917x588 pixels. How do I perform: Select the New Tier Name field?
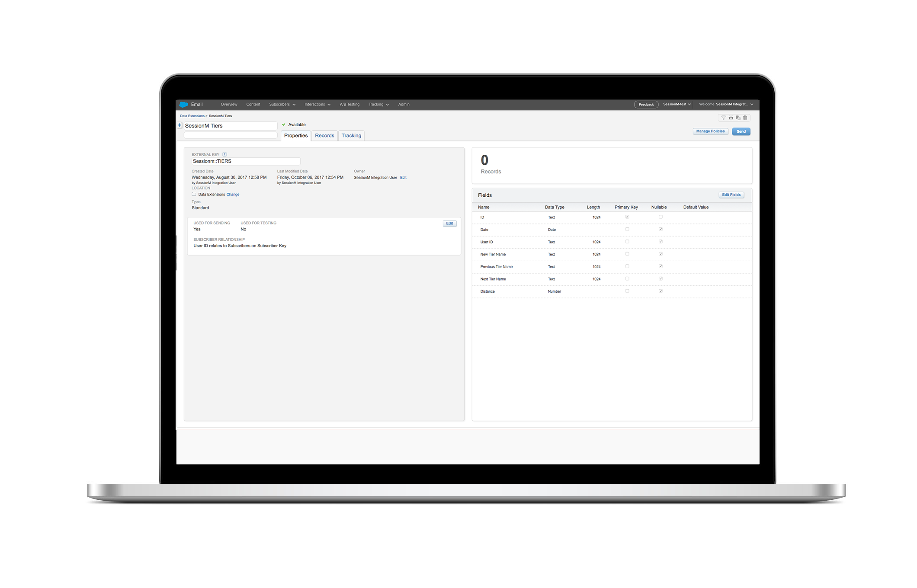493,254
